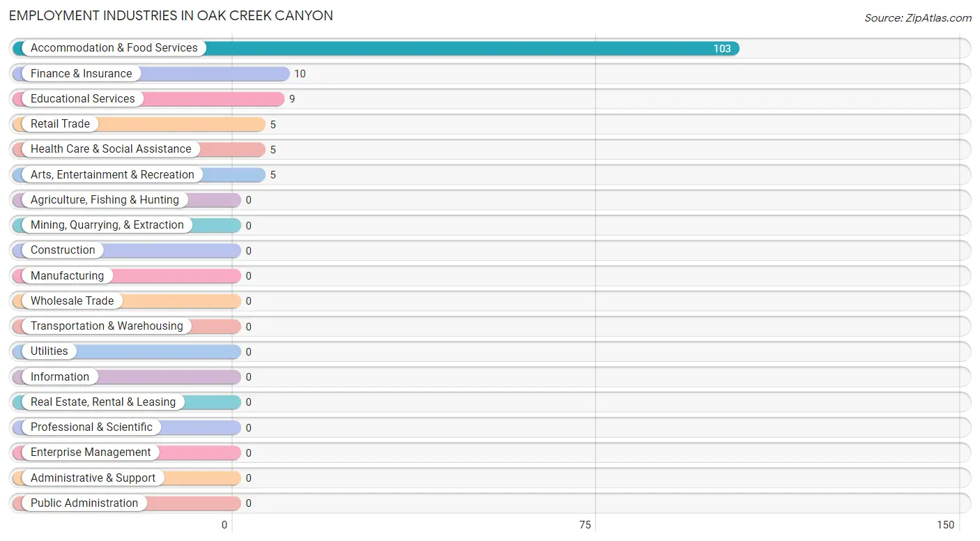980x541 pixels.
Task: Click the Utilities label
Action: [x=49, y=351]
